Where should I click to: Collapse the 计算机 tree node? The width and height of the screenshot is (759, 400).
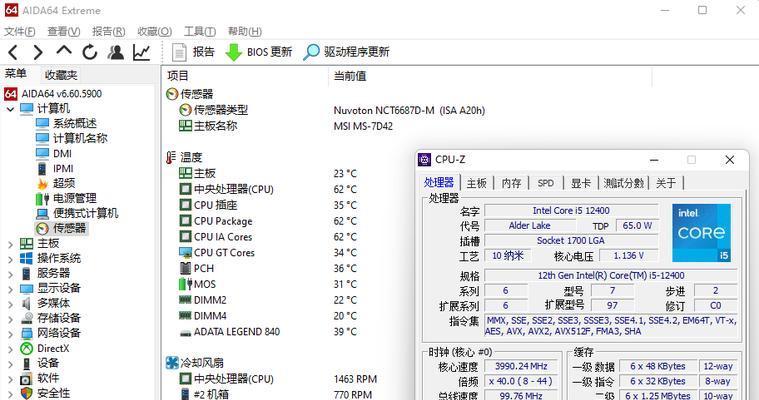point(10,108)
